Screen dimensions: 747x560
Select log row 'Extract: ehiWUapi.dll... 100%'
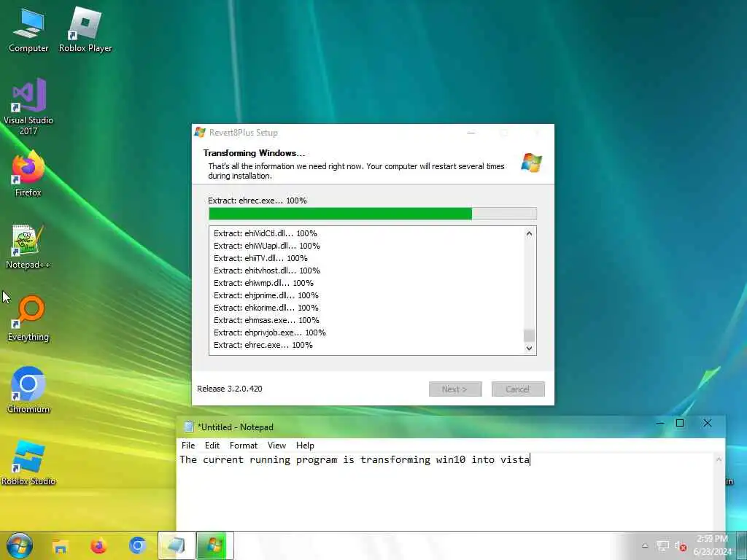point(267,246)
